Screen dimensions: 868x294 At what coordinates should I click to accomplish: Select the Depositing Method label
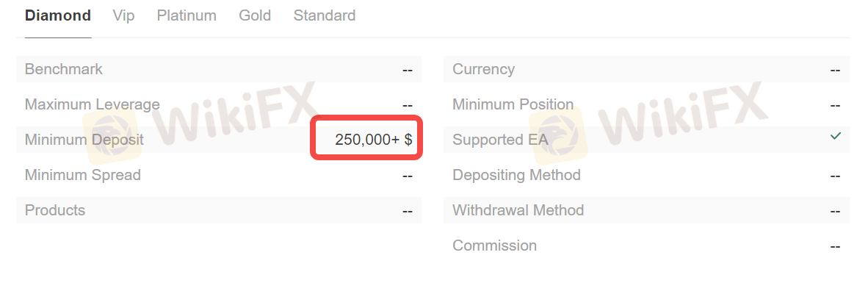[x=516, y=175]
